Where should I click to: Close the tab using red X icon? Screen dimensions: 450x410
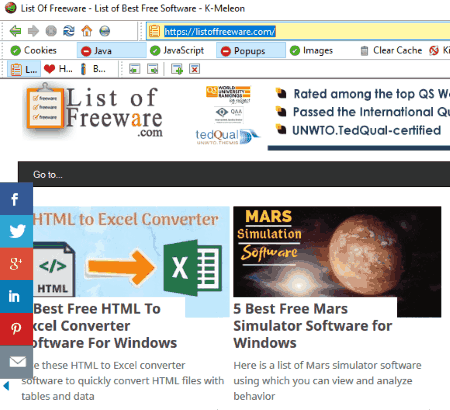click(195, 69)
